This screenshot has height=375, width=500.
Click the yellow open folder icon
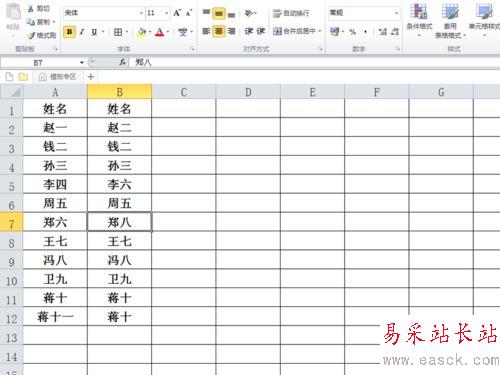click(23, 77)
